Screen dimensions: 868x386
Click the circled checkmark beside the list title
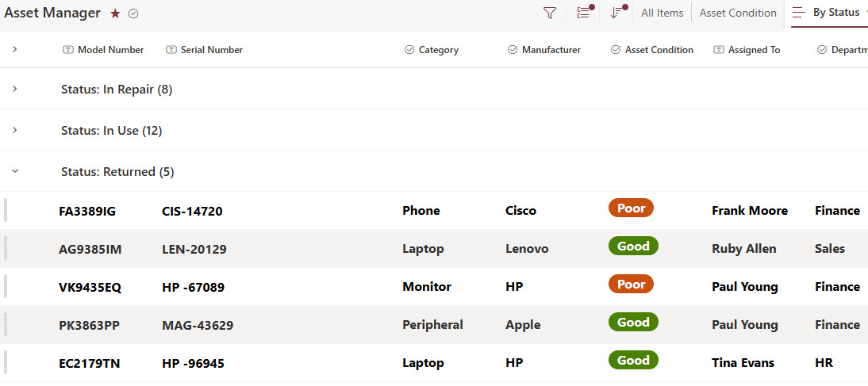pyautogui.click(x=133, y=13)
